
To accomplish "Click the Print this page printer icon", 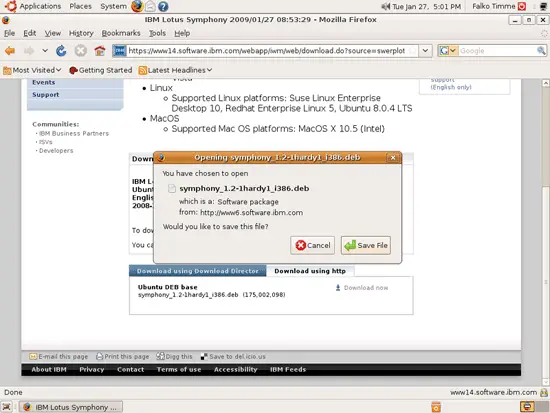I will [x=100, y=357].
